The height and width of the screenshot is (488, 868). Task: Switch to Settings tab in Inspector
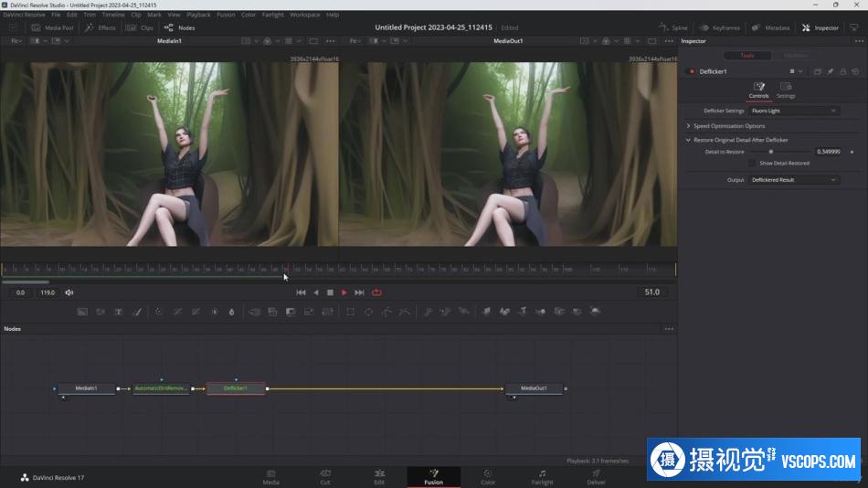[786, 90]
